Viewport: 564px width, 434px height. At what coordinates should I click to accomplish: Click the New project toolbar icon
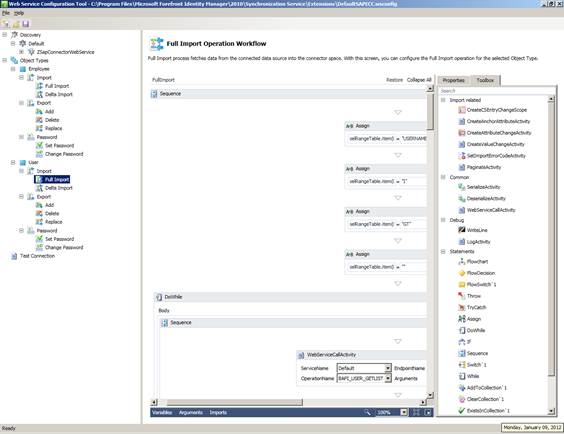pyautogui.click(x=6, y=24)
